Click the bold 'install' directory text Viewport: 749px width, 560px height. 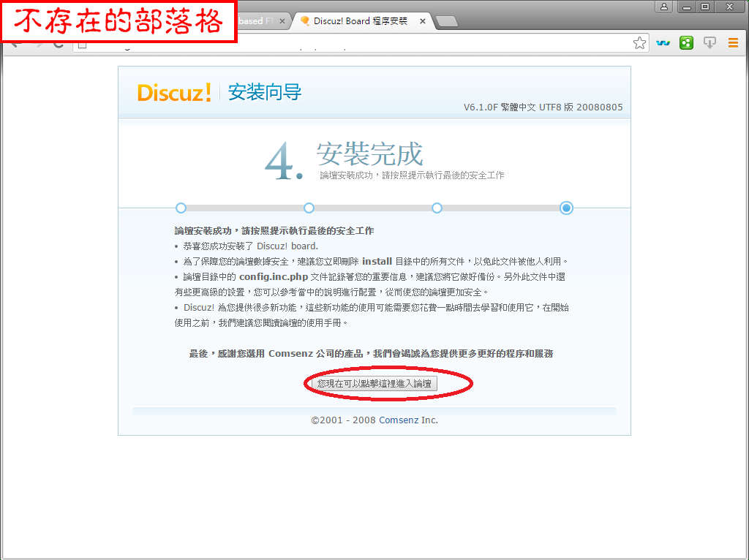pyautogui.click(x=377, y=262)
